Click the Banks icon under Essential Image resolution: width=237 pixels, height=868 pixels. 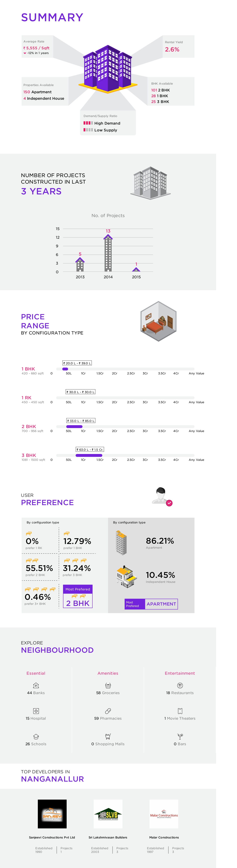tap(36, 685)
